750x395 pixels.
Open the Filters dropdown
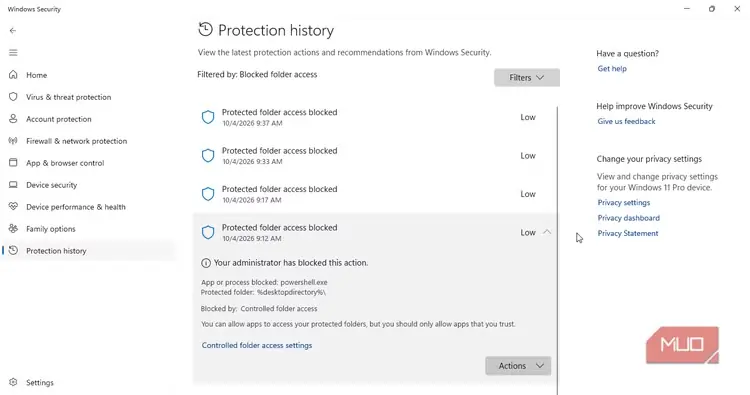coord(527,77)
